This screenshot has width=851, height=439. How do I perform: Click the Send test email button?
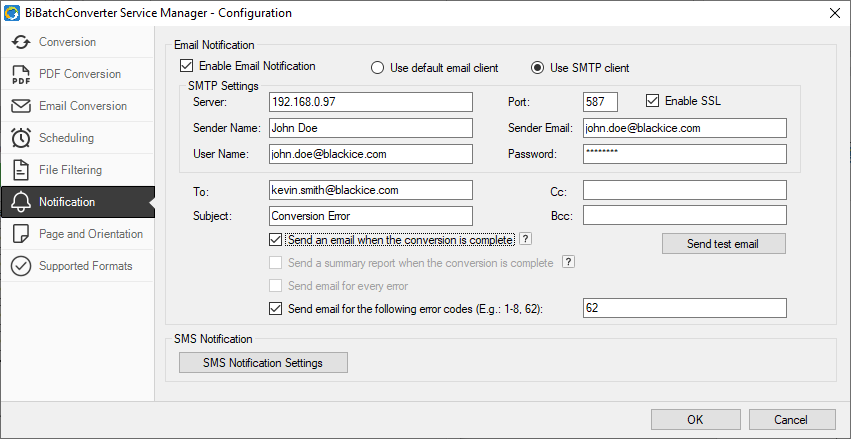point(723,244)
